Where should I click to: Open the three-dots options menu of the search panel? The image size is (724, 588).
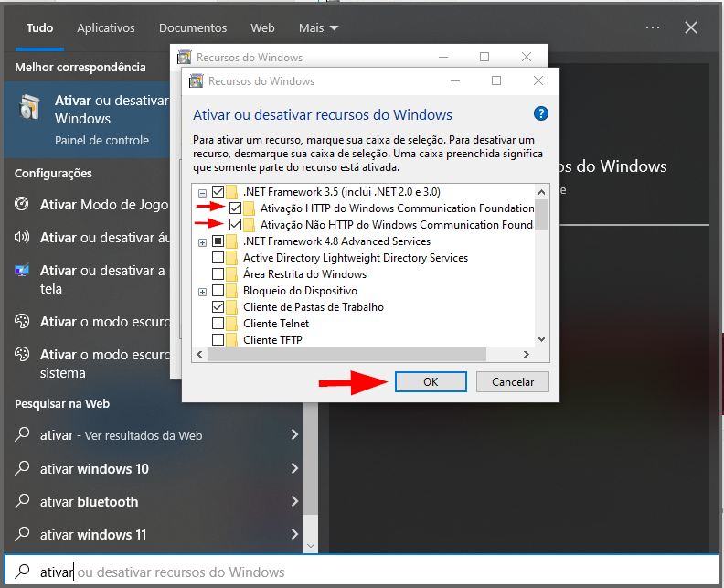click(653, 27)
